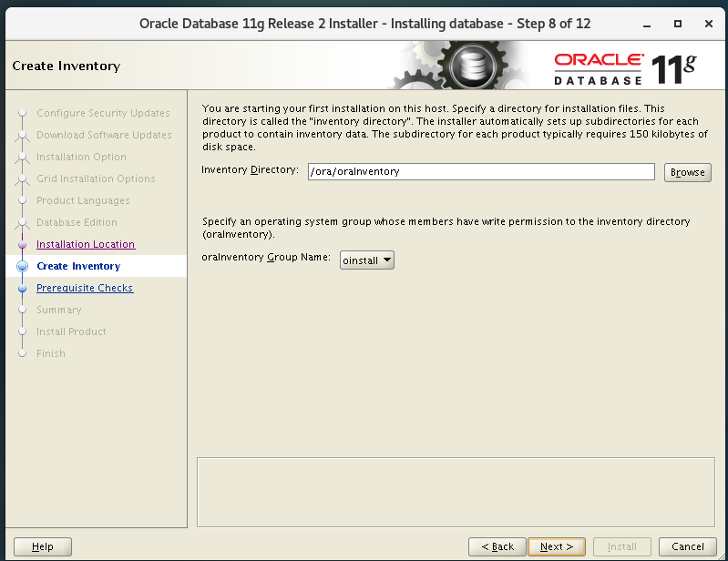
Task: Click the Installation Location step bullet icon
Action: tap(22, 244)
